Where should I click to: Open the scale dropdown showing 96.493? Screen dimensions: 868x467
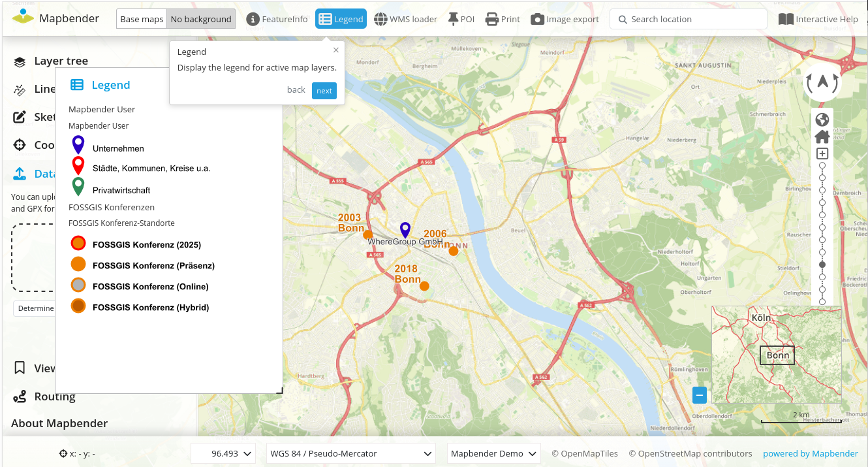(x=225, y=453)
